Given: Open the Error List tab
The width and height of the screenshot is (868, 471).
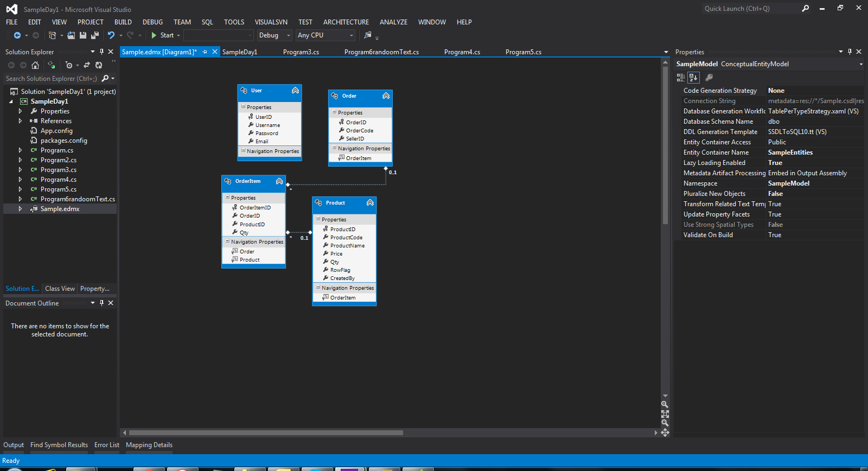Looking at the screenshot, I should (107, 445).
